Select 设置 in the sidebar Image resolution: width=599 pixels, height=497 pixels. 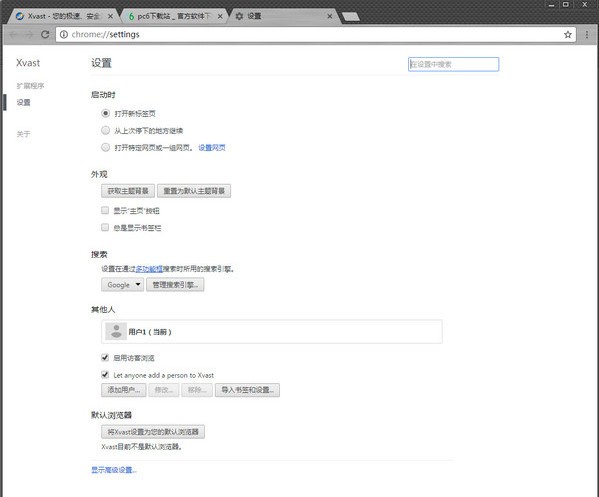[23, 102]
